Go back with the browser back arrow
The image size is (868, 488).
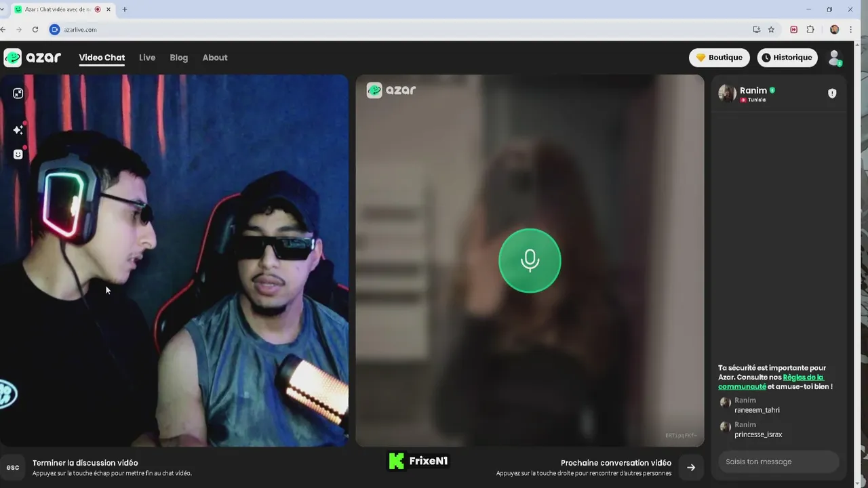[3, 30]
